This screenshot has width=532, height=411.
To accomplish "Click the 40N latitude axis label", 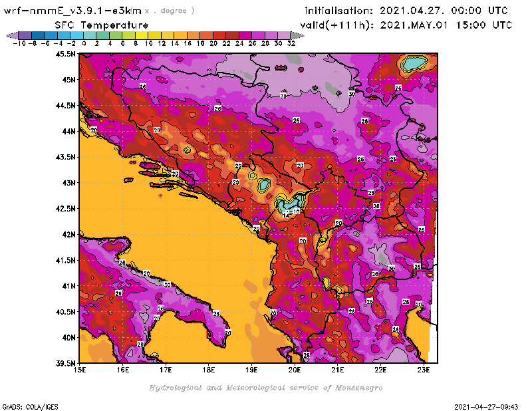I will (68, 338).
